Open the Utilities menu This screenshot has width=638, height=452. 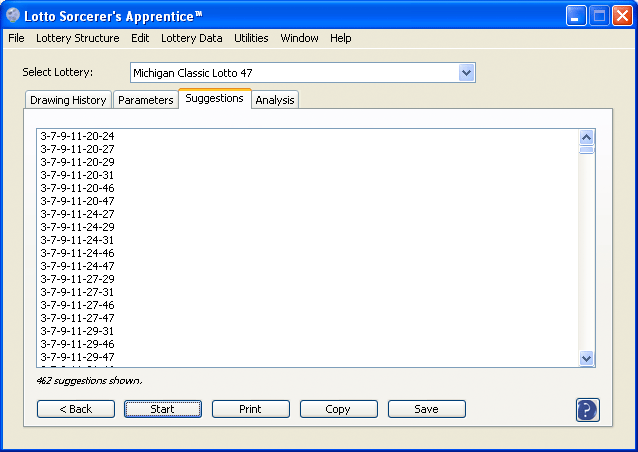point(251,38)
